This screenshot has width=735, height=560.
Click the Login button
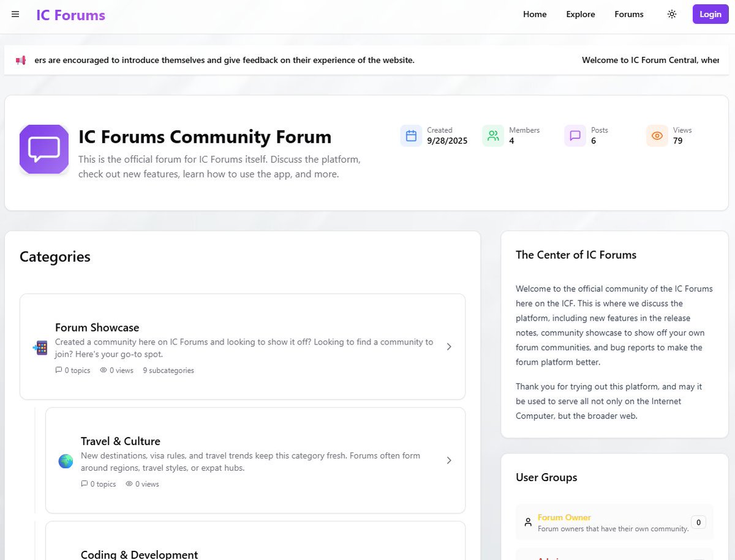[710, 14]
